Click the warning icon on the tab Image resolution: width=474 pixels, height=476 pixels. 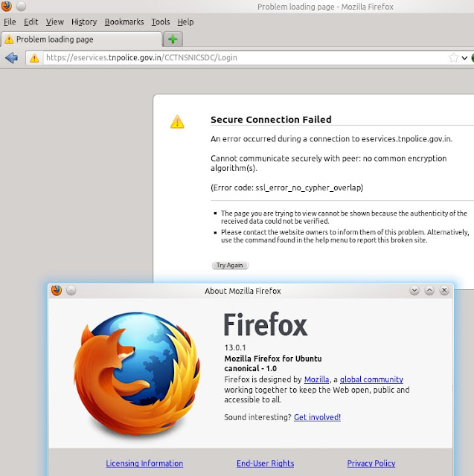pos(9,39)
